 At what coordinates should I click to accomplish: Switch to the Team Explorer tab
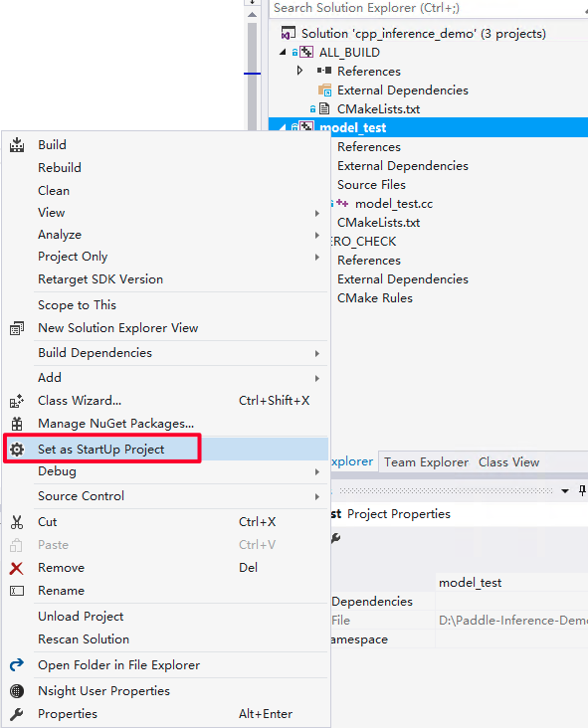[426, 462]
